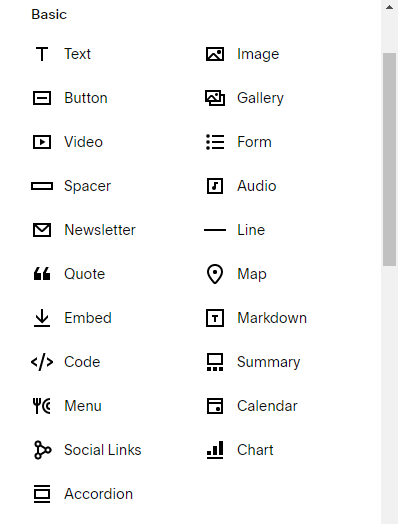Click the Menu fork icon

(x=42, y=406)
